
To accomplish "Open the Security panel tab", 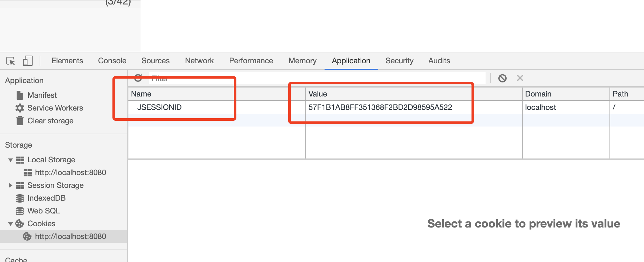I will (399, 61).
